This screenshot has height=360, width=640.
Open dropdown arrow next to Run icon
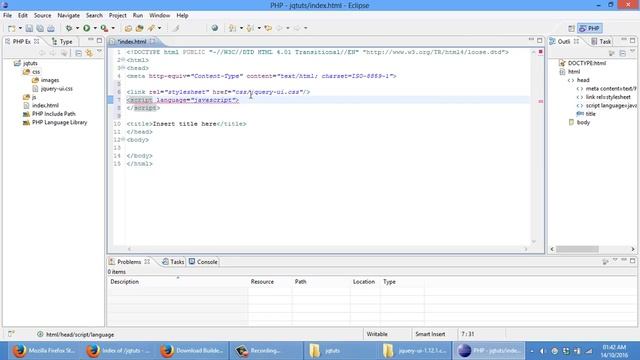coord(95,28)
